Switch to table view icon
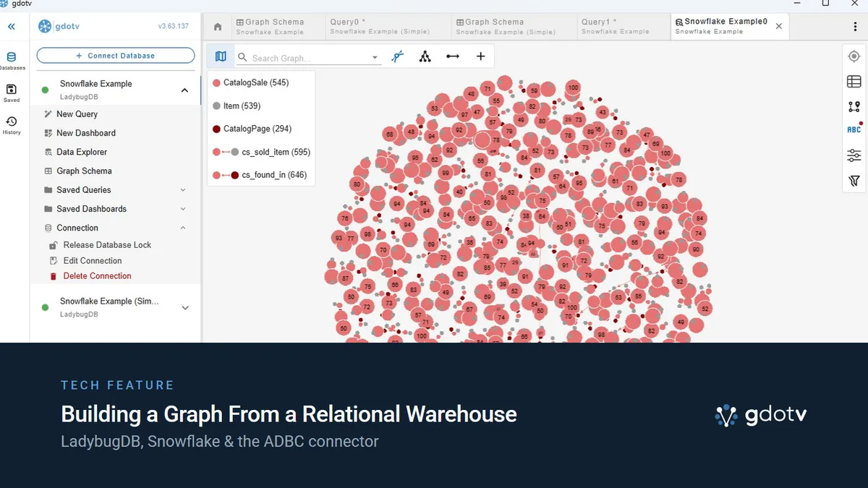This screenshot has width=868, height=488. (854, 82)
